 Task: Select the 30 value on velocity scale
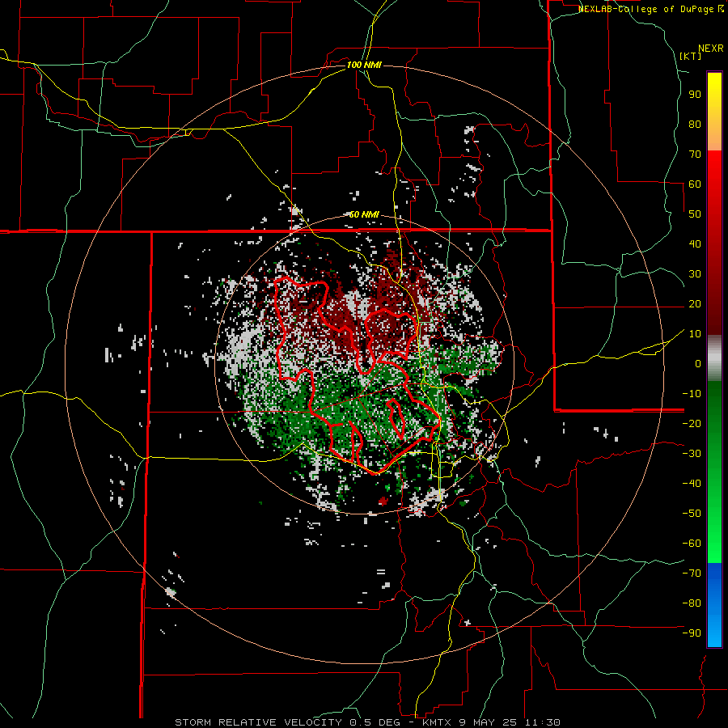pos(695,274)
